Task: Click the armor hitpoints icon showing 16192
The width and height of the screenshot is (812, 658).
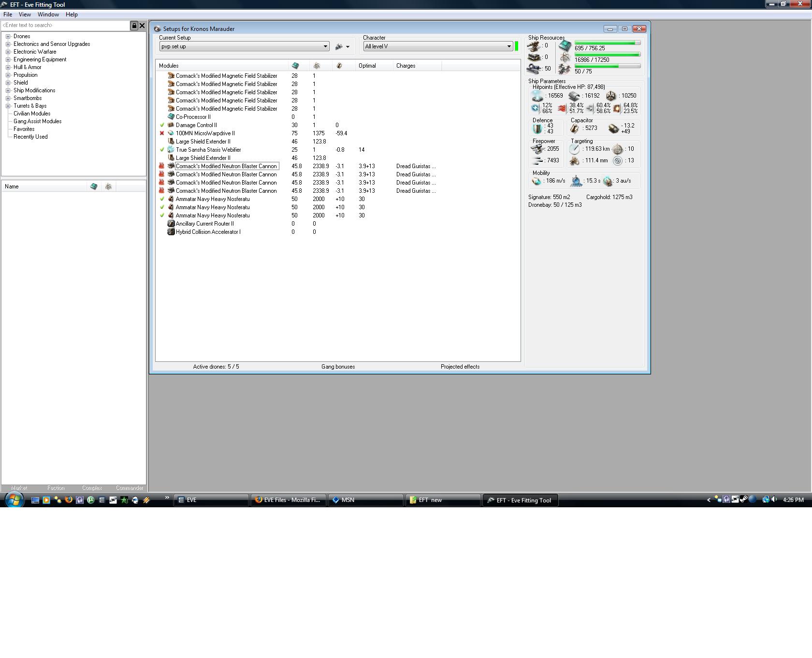Action: tap(574, 96)
